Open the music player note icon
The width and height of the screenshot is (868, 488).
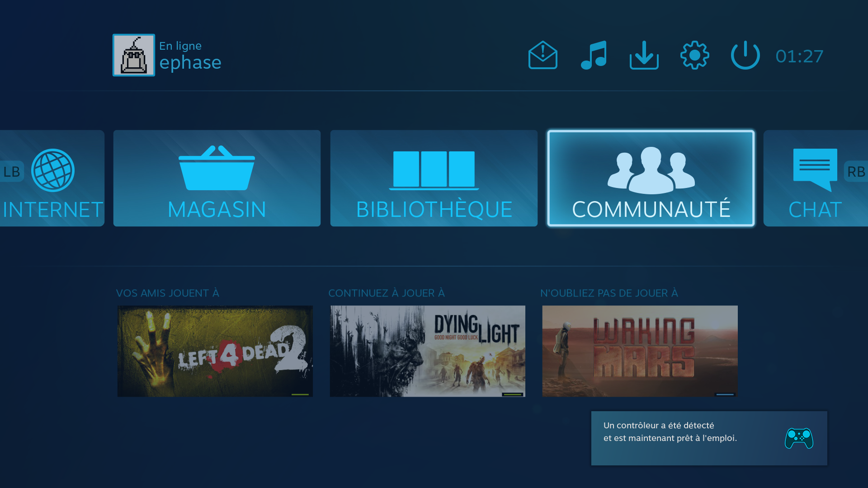(x=594, y=55)
